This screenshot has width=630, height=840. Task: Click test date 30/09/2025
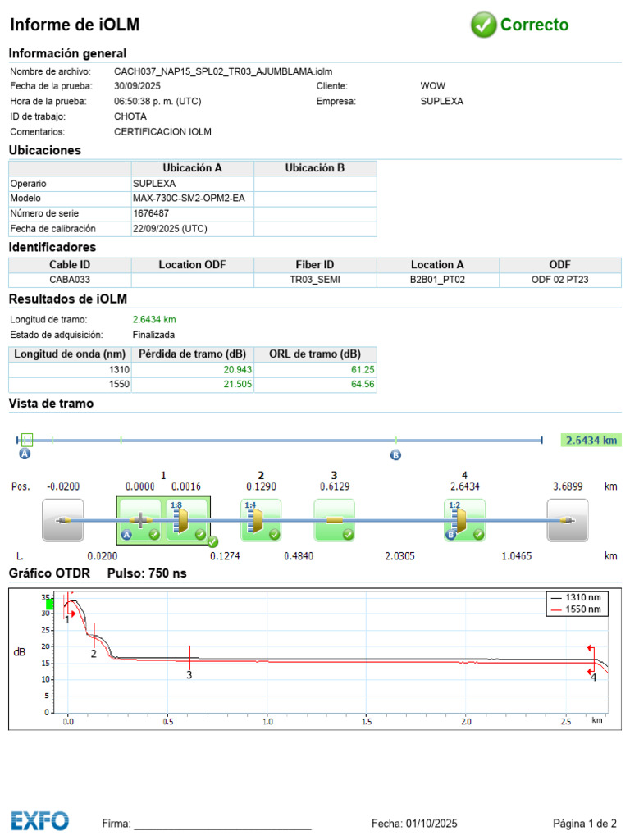[137, 85]
